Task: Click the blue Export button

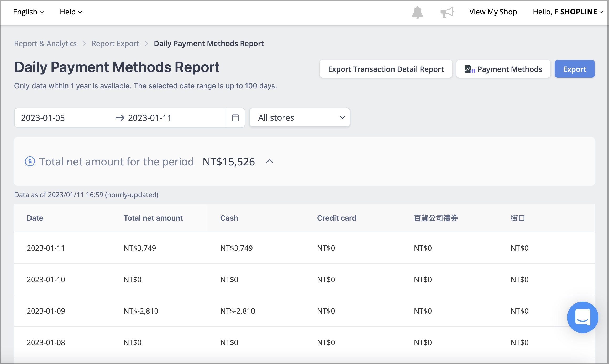Action: pos(575,69)
